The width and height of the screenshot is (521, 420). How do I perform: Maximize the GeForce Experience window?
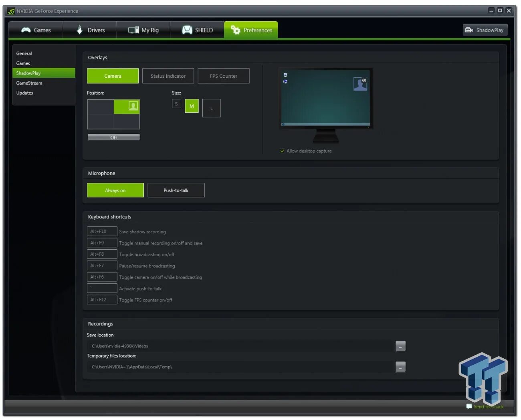point(500,10)
